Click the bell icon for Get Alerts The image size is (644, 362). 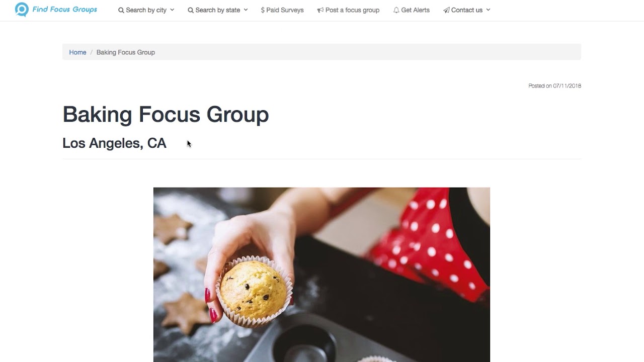point(396,10)
